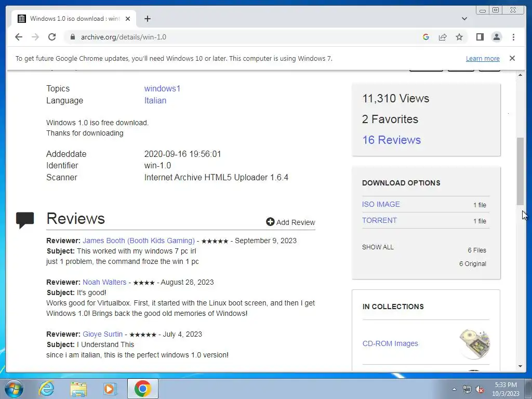532x399 pixels.
Task: Select the Windows 1.0 iso download tab
Action: (74, 19)
